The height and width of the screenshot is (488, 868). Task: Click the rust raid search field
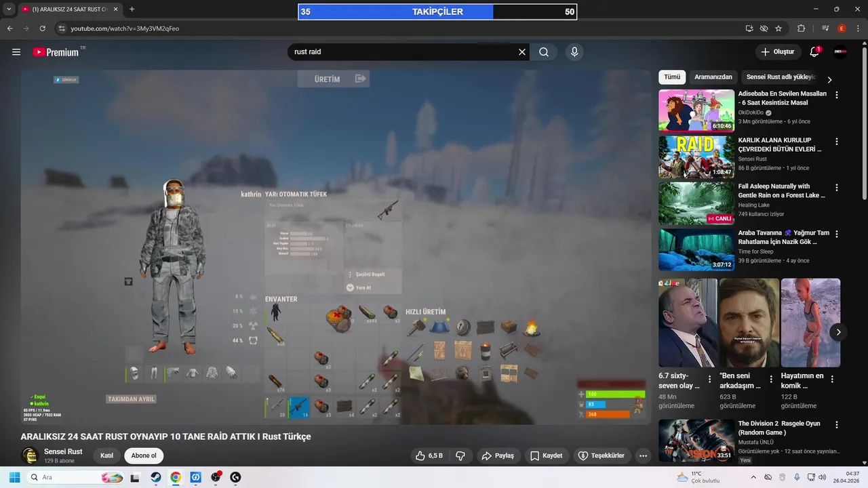(403, 52)
